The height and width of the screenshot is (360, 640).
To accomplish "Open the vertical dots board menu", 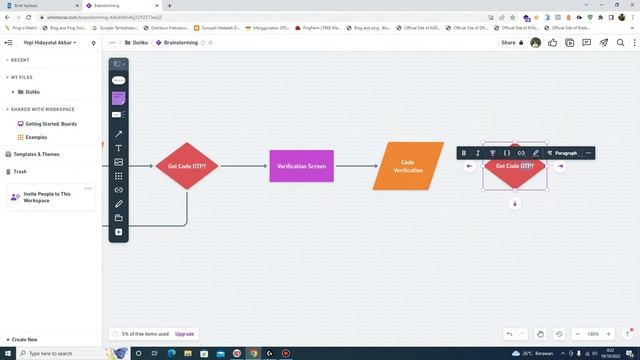I will click(x=634, y=42).
